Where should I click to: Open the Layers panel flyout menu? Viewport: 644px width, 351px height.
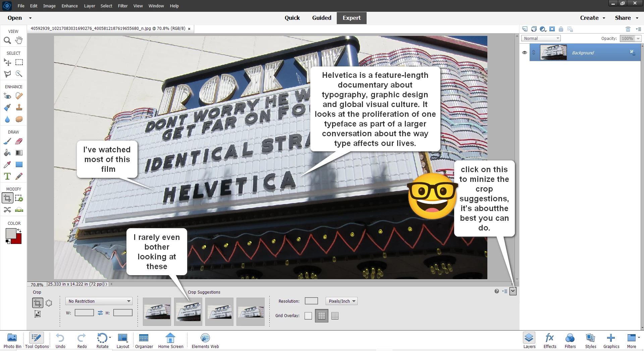(638, 29)
